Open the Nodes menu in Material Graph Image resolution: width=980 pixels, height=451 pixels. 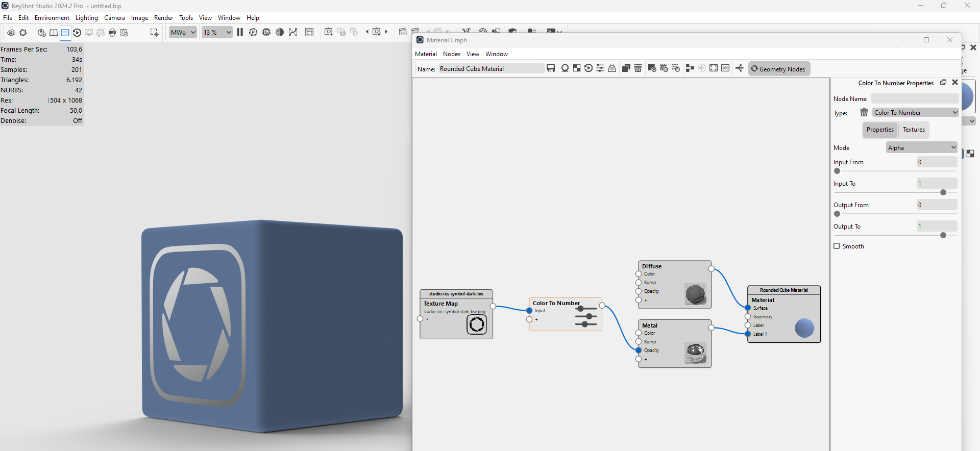[x=452, y=54]
